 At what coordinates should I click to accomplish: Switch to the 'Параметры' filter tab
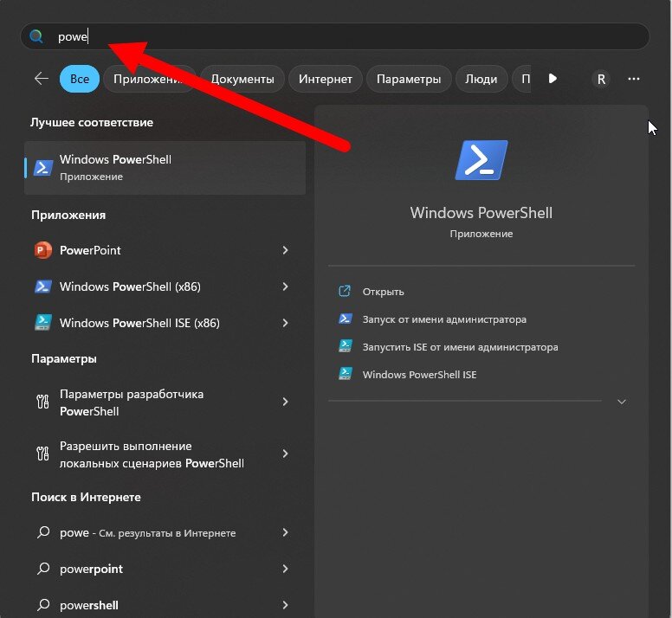coord(409,79)
